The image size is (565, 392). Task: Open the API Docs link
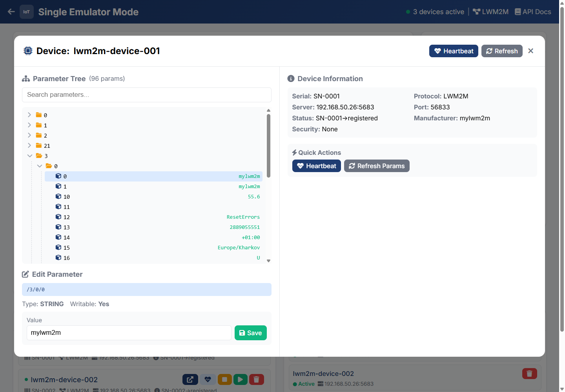pyautogui.click(x=533, y=12)
